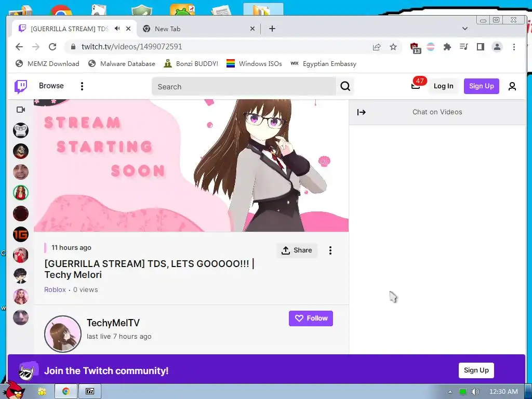Sign Up from the top navigation bar

coord(481,86)
